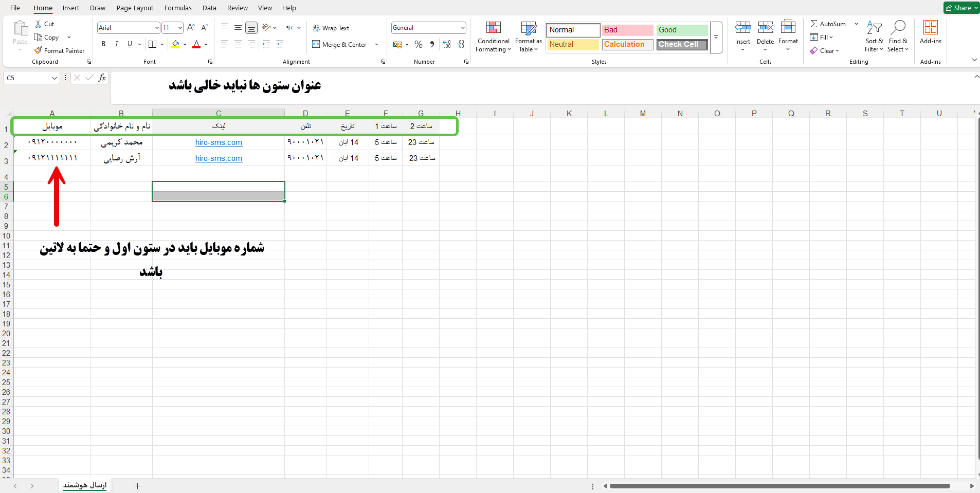Viewport: 980px width, 493px height.
Task: Select the ارسال هوشمند sheet tab
Action: [84, 486]
